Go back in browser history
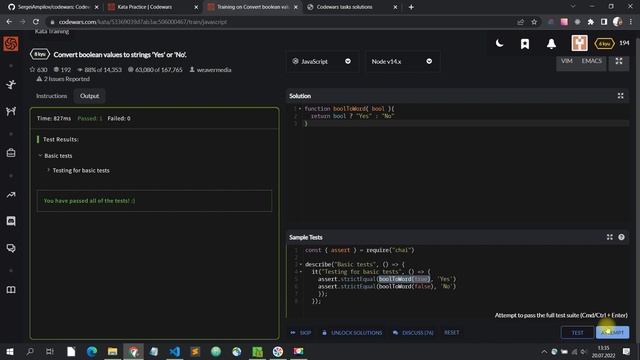 (x=9, y=22)
